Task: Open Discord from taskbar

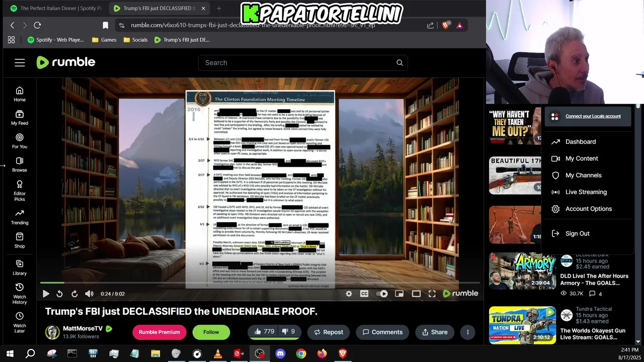Action: 280,354
